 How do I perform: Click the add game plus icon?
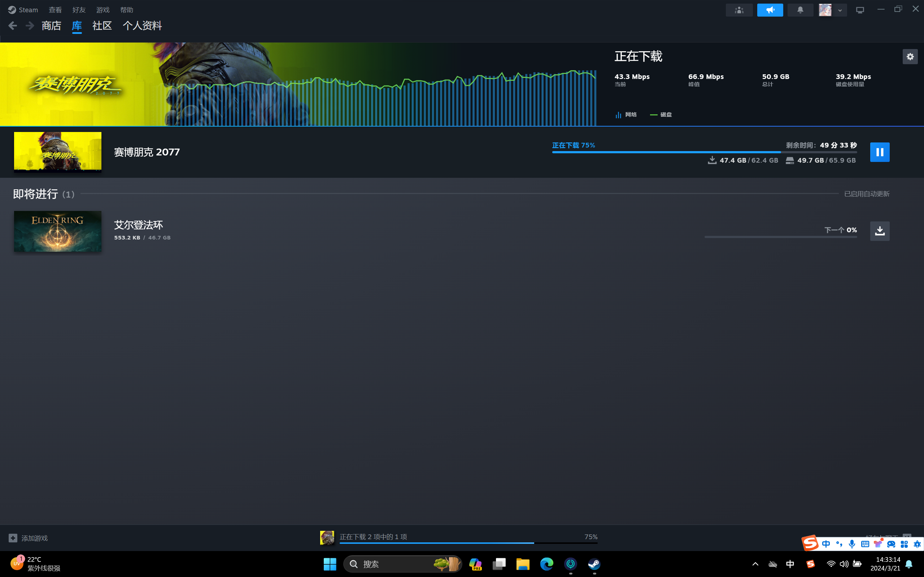tap(13, 538)
